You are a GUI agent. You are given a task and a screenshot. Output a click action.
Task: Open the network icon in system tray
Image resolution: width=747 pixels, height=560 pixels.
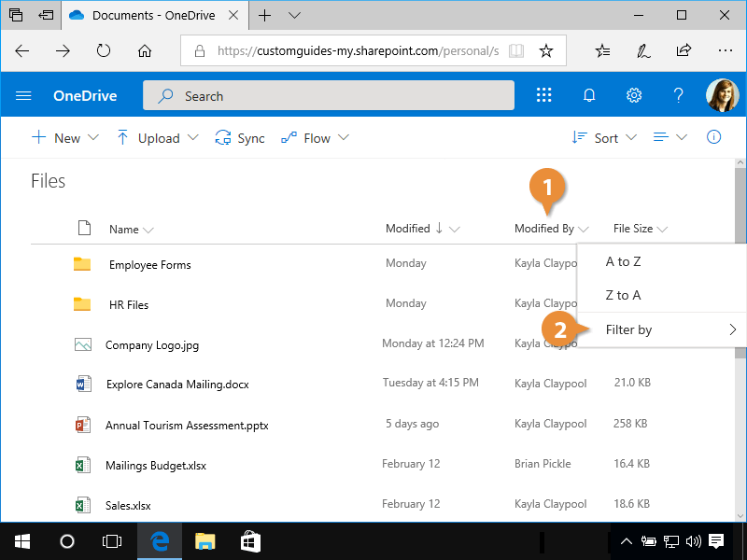670,541
